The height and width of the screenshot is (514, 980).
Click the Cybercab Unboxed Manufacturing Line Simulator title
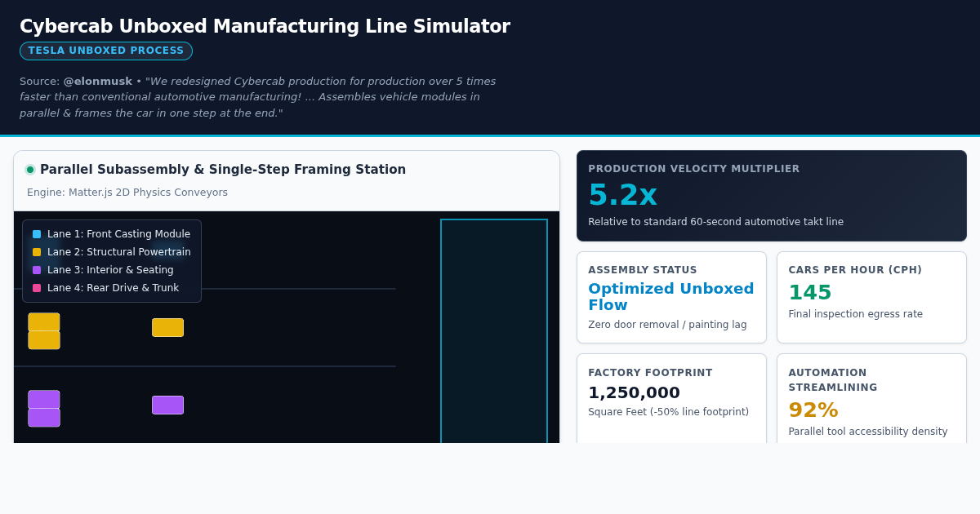[265, 26]
